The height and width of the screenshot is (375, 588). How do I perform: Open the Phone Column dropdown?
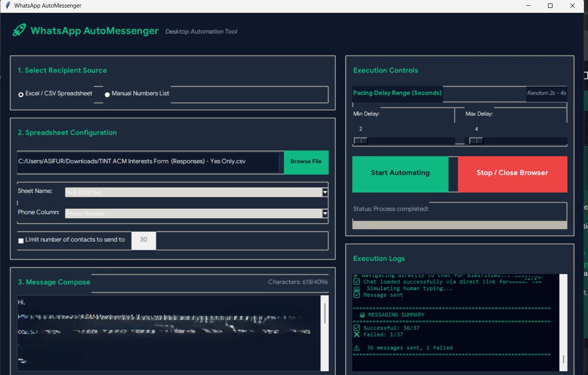point(325,214)
